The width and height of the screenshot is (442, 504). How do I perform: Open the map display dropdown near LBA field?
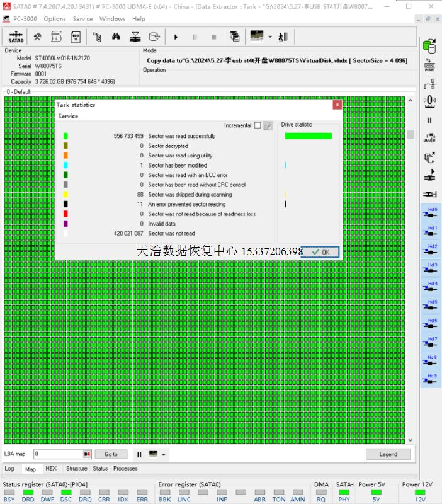click(x=164, y=454)
